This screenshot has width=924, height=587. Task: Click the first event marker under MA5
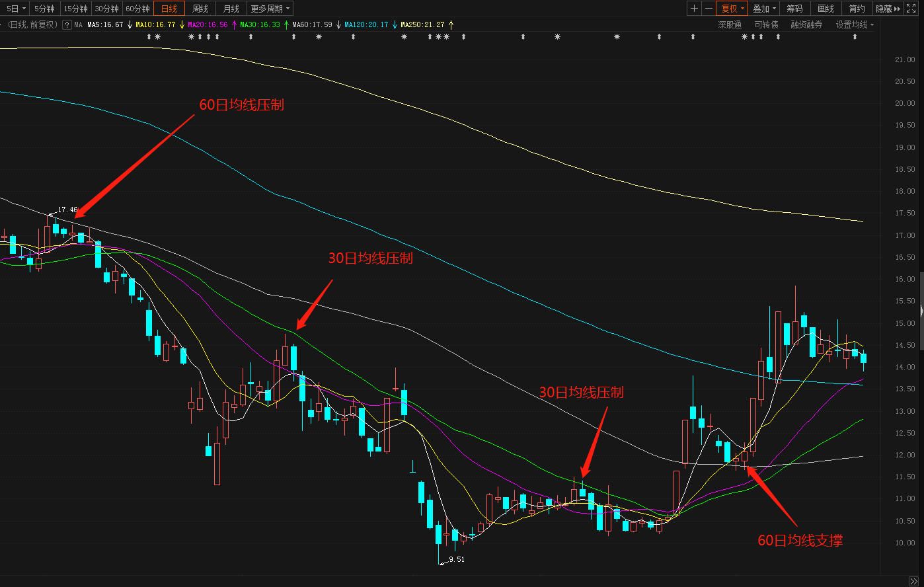pos(149,37)
